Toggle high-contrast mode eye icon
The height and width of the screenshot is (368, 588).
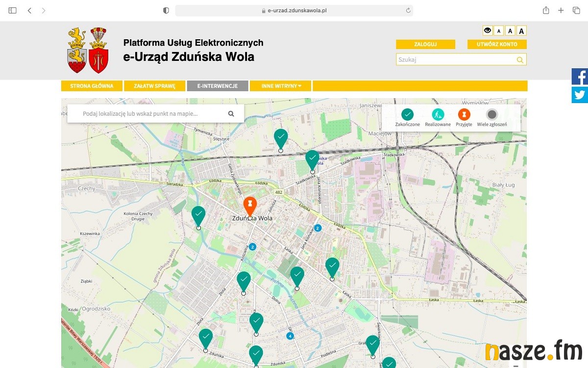pyautogui.click(x=488, y=31)
